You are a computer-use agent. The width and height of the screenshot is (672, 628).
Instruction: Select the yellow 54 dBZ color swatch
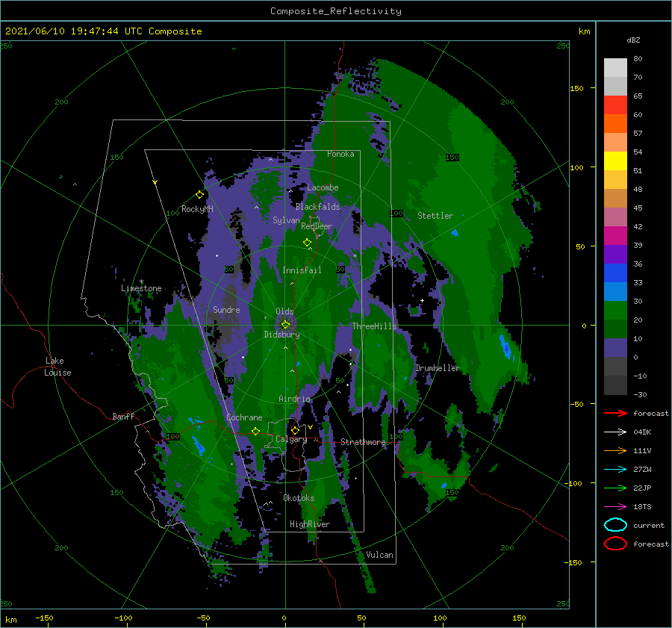point(615,161)
